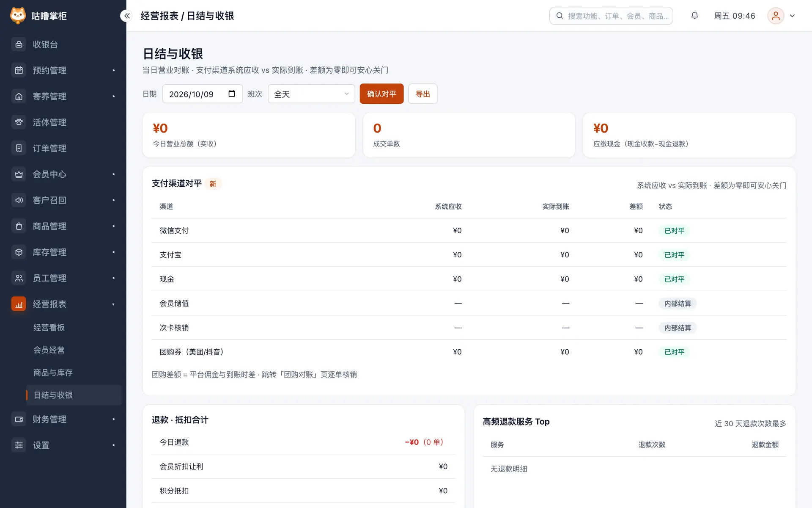This screenshot has width=812, height=508.
Task: Open the account menu chevron
Action: [x=792, y=16]
